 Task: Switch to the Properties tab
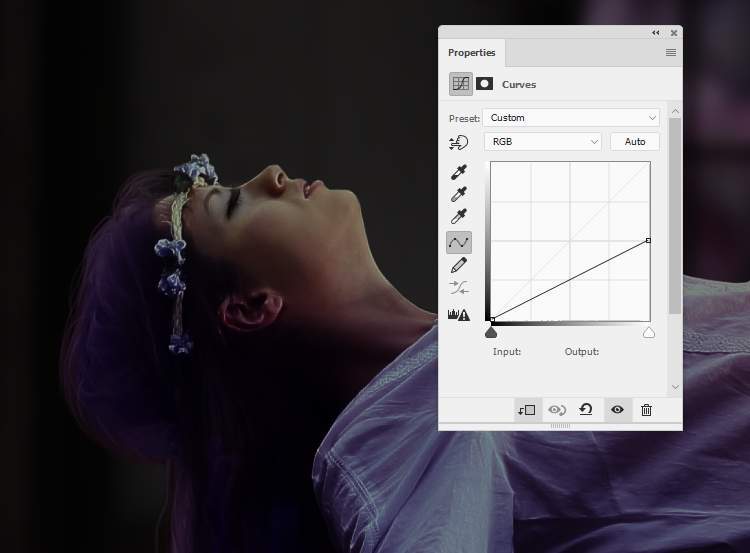pyautogui.click(x=472, y=53)
